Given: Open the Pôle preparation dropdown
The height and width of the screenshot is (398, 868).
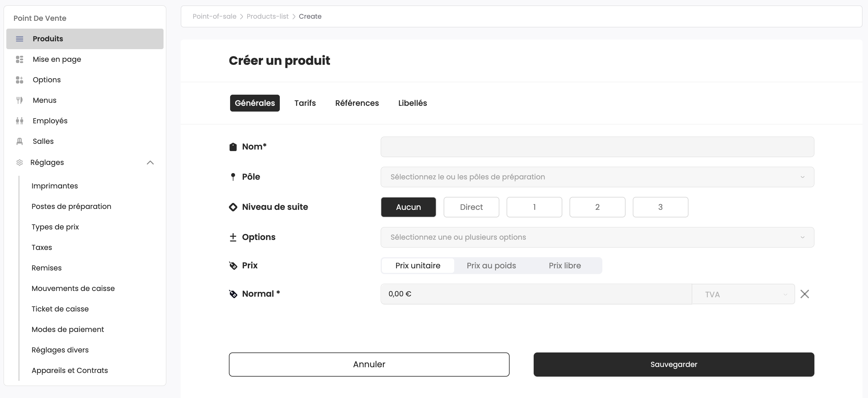Looking at the screenshot, I should (x=597, y=177).
